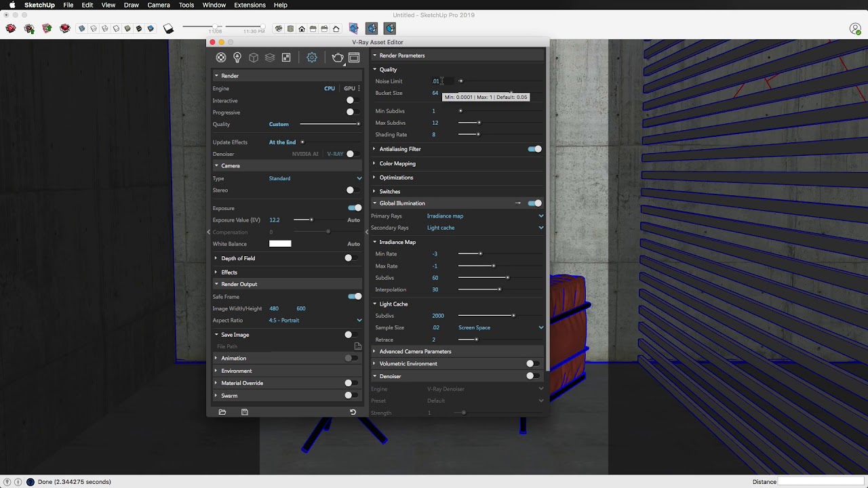The width and height of the screenshot is (868, 488).
Task: Open the user account icon at top right
Action: coord(855,28)
